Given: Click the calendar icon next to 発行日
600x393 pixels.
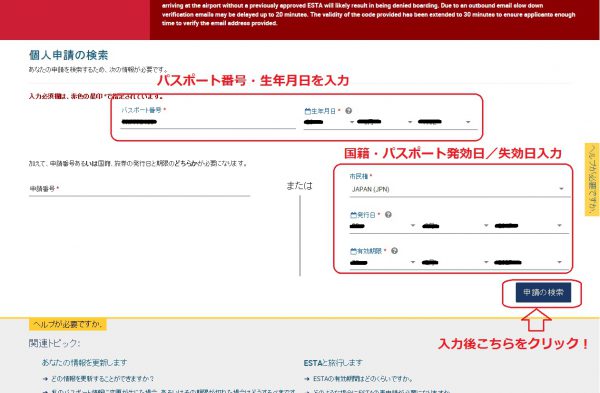Looking at the screenshot, I should click(x=353, y=215).
